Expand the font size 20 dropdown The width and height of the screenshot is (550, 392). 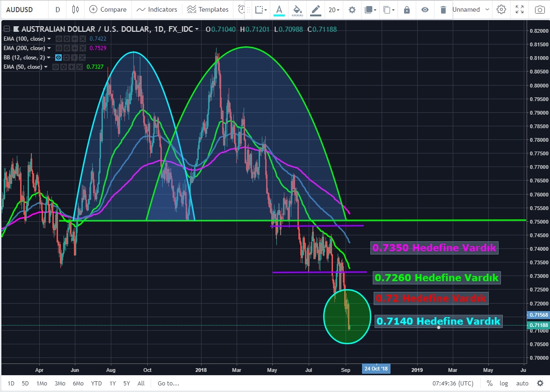tap(334, 9)
